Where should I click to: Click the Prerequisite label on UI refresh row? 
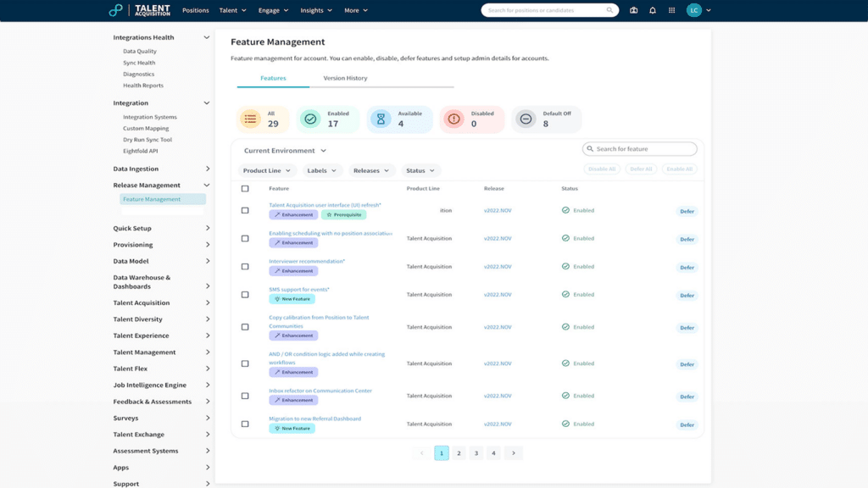344,214
